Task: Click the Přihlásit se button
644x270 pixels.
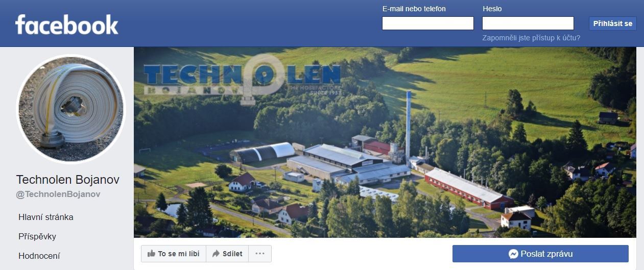Action: tap(613, 23)
